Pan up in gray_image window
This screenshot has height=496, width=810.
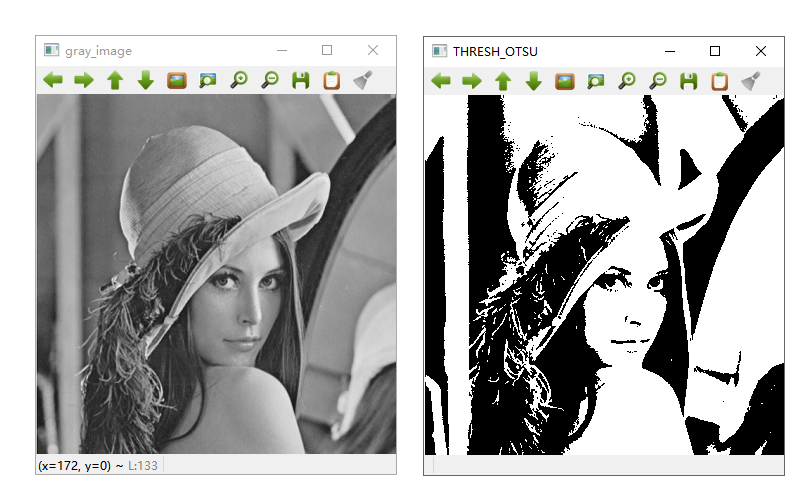pyautogui.click(x=115, y=80)
